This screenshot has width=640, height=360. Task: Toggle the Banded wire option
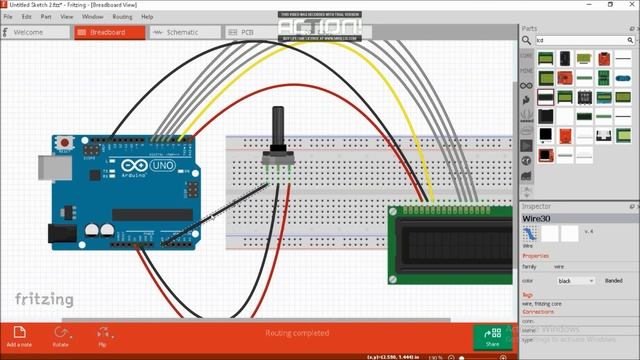coord(613,281)
